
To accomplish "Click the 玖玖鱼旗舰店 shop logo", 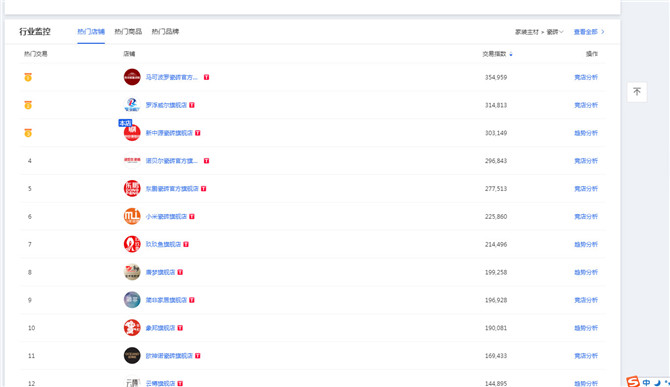I will [x=132, y=244].
